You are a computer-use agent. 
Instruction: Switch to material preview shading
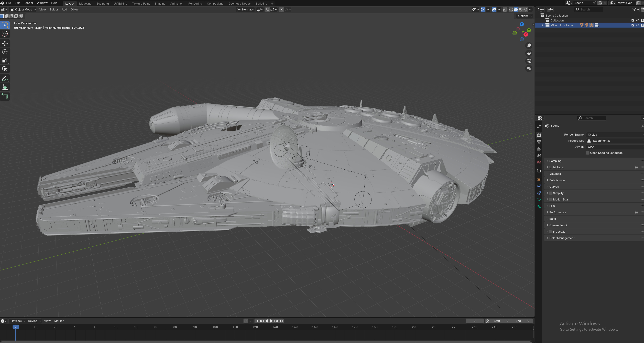[x=520, y=9]
